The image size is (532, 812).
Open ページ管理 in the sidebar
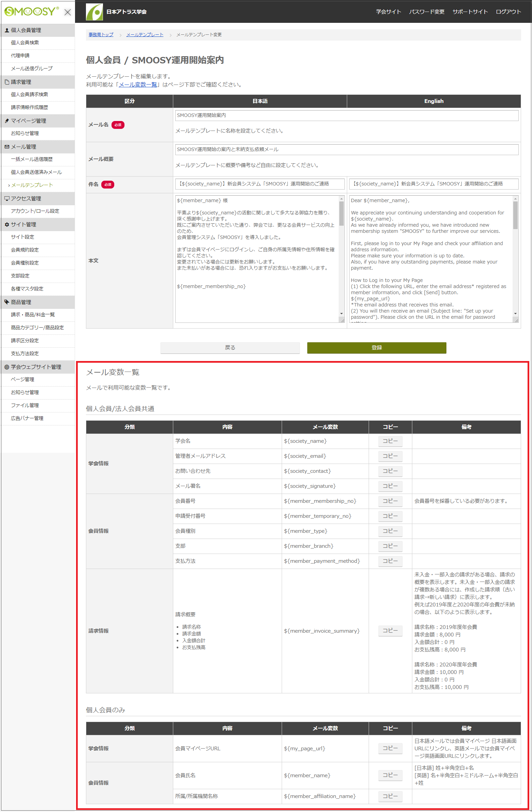click(x=23, y=380)
